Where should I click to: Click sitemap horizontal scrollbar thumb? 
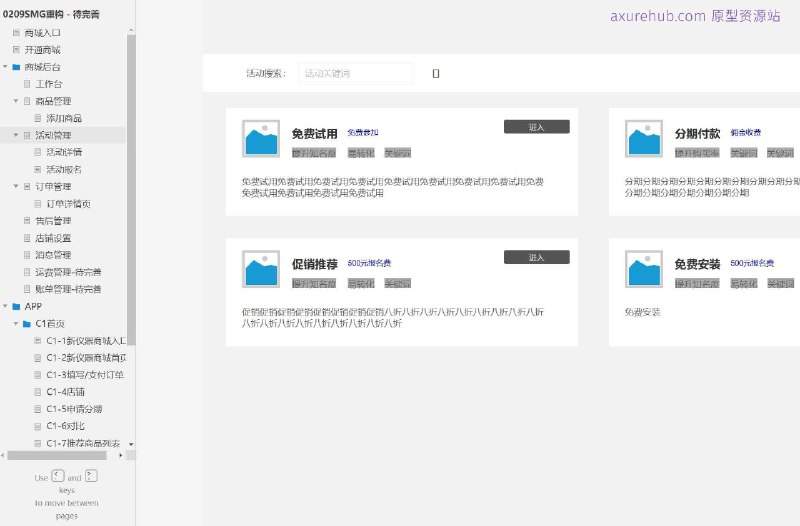coord(57,455)
